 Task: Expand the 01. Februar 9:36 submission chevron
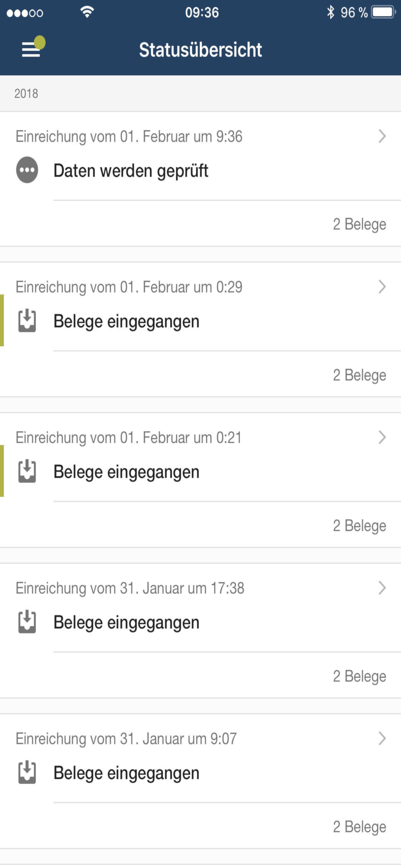382,136
